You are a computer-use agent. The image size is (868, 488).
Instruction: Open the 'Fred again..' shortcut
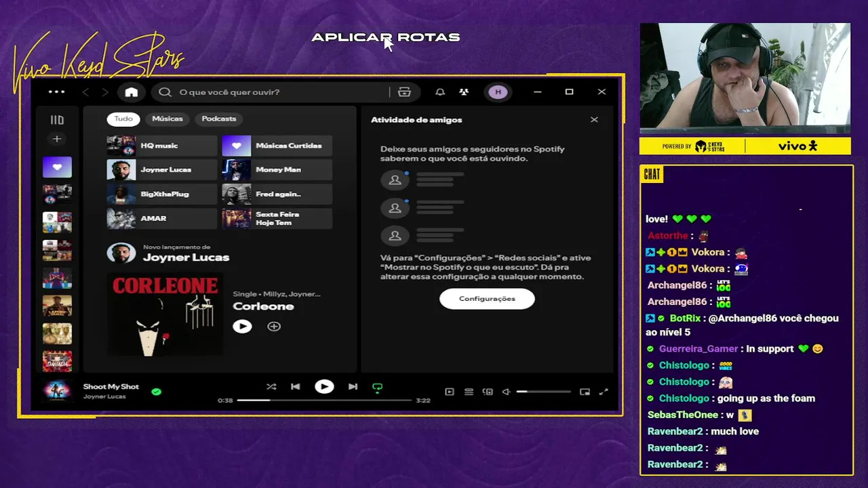pyautogui.click(x=277, y=195)
